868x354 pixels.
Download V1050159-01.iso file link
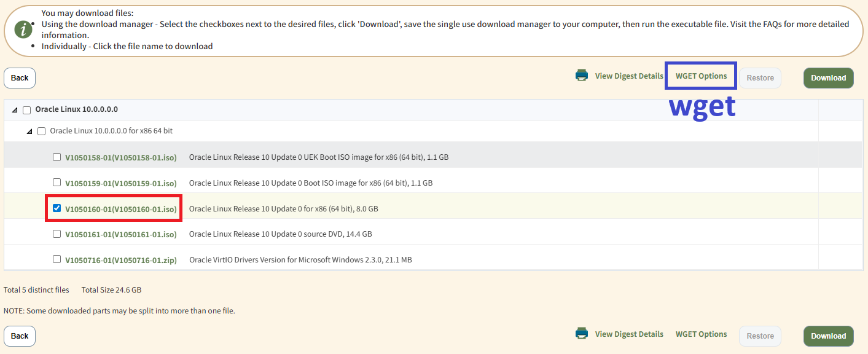point(121,183)
